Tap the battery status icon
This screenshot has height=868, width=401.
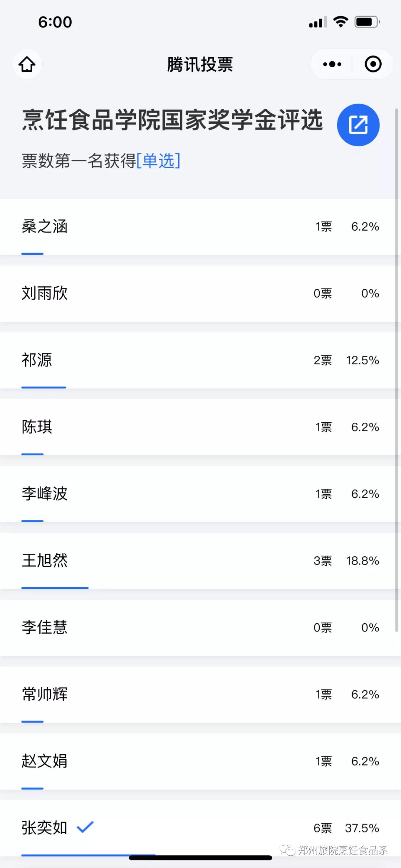coord(367,22)
